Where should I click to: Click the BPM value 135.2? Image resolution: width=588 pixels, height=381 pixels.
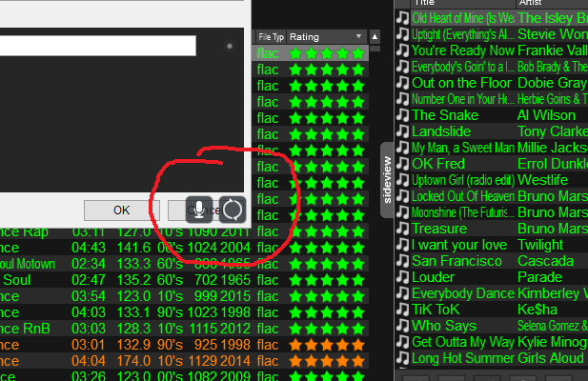(x=133, y=280)
